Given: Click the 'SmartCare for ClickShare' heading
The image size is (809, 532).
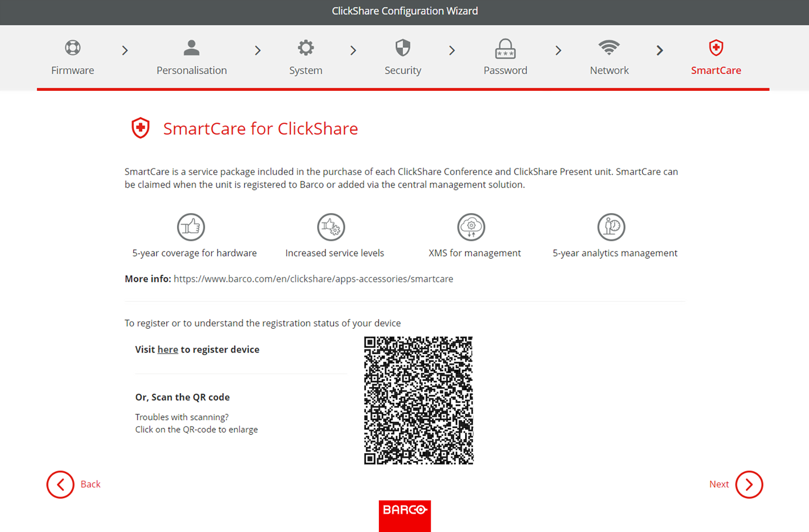Looking at the screenshot, I should pos(260,128).
